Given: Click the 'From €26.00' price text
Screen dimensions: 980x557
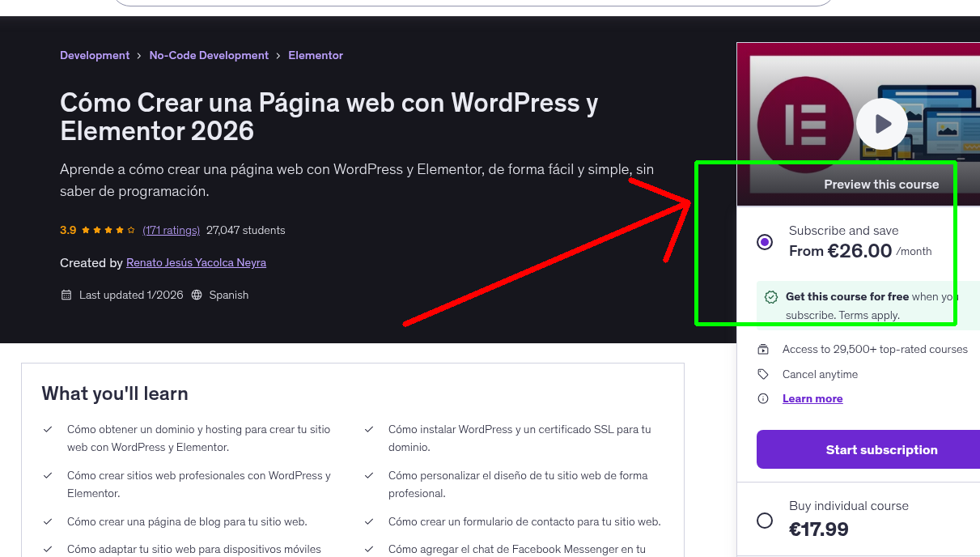Looking at the screenshot, I should [x=841, y=251].
